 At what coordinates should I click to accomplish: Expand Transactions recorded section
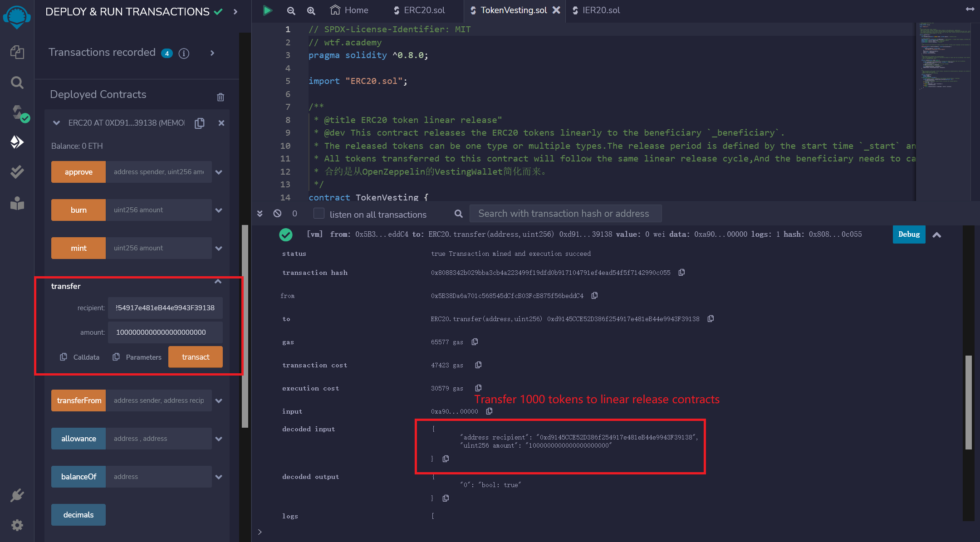[x=212, y=53]
